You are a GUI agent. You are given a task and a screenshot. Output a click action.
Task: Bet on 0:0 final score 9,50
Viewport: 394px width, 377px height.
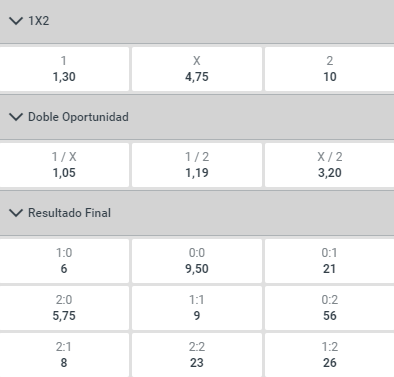pos(197,261)
